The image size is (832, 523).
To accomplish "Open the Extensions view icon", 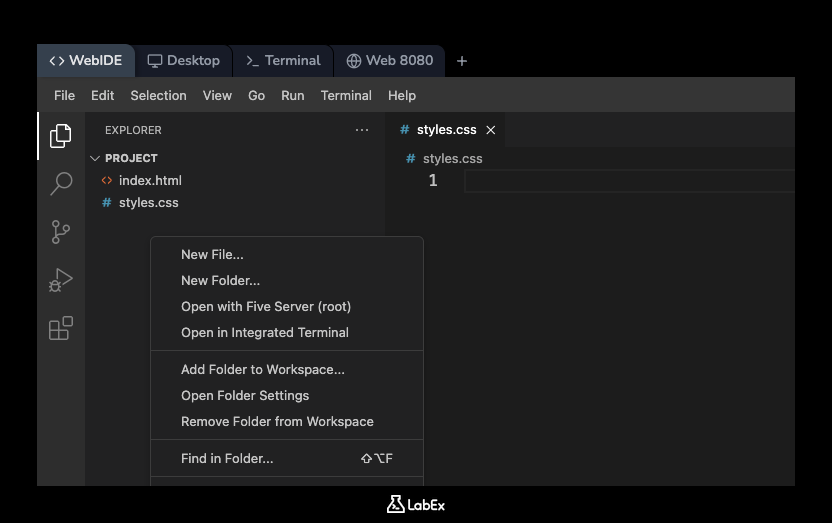I will [x=61, y=328].
